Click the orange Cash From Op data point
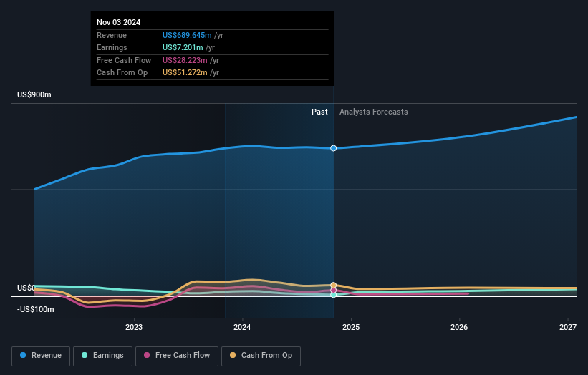The height and width of the screenshot is (375, 588). (x=333, y=286)
